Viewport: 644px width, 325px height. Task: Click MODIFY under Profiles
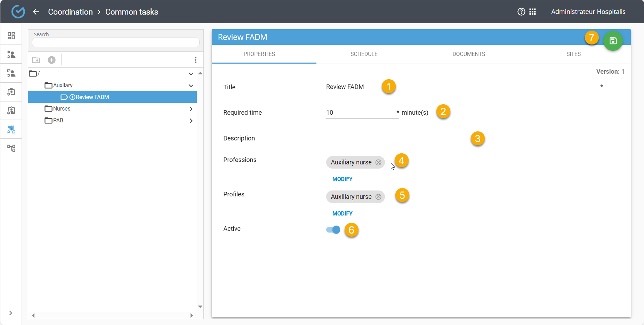[x=342, y=213]
